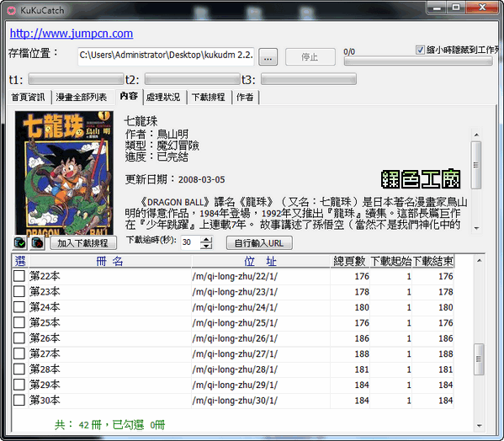Click the t2 progress bar
Image resolution: width=504 pixels, height=441 pixels.
point(193,79)
